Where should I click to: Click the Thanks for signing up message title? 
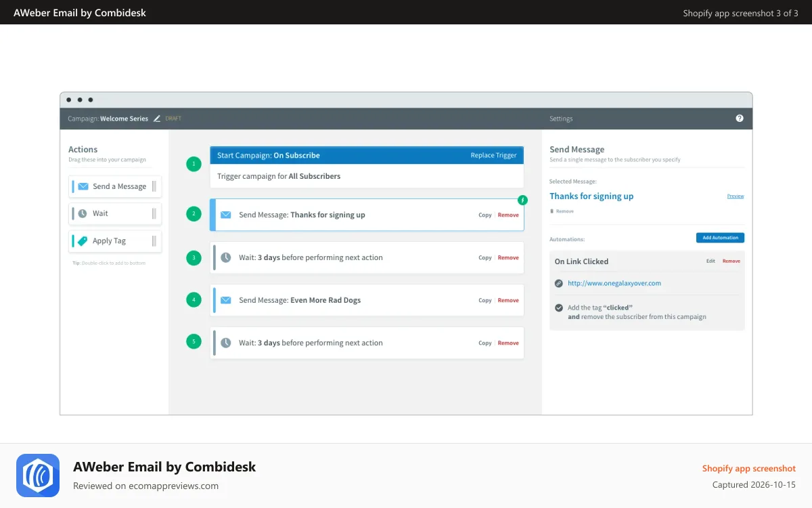click(x=591, y=196)
